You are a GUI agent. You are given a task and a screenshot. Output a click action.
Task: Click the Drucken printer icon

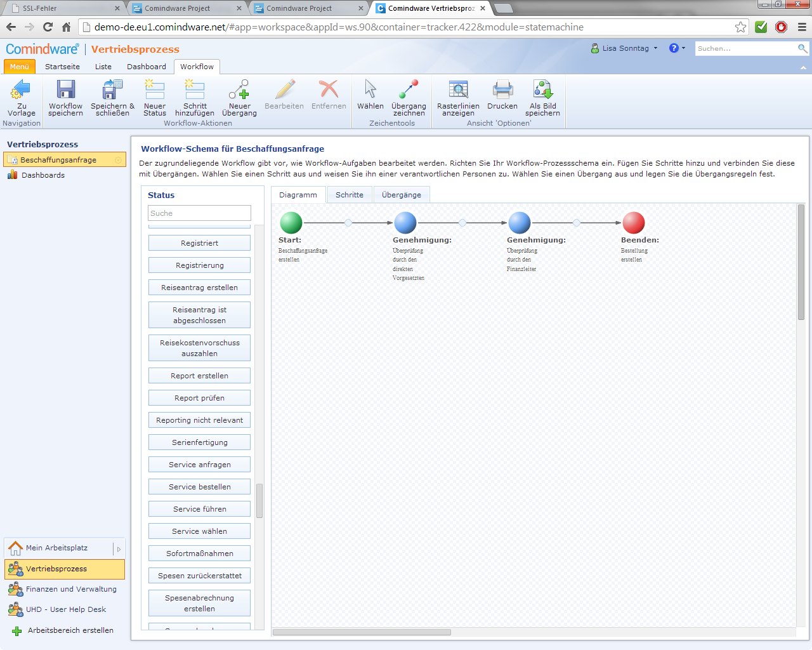pos(502,90)
